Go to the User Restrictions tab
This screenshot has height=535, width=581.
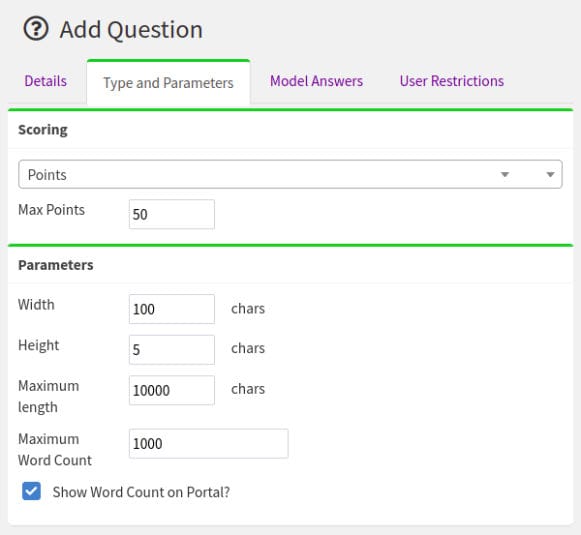[x=452, y=81]
